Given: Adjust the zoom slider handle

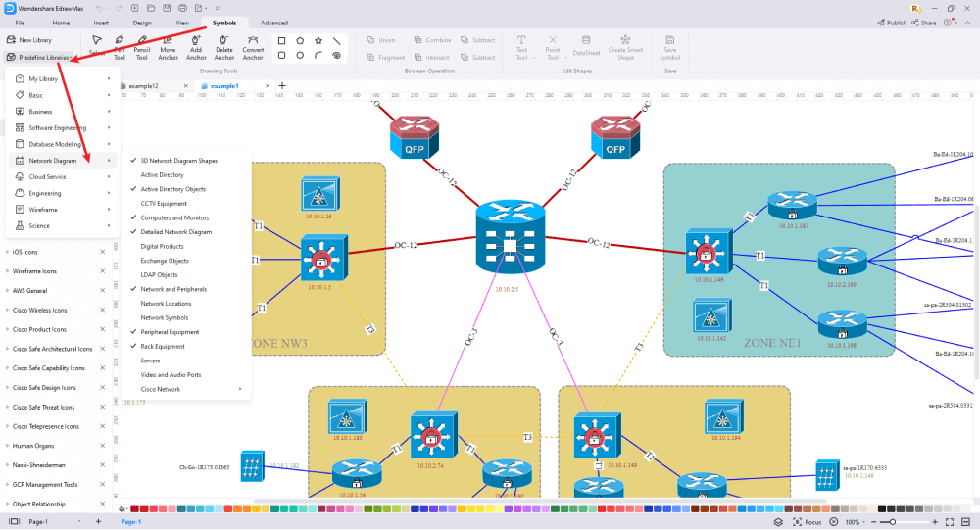Looking at the screenshot, I should pos(893,522).
